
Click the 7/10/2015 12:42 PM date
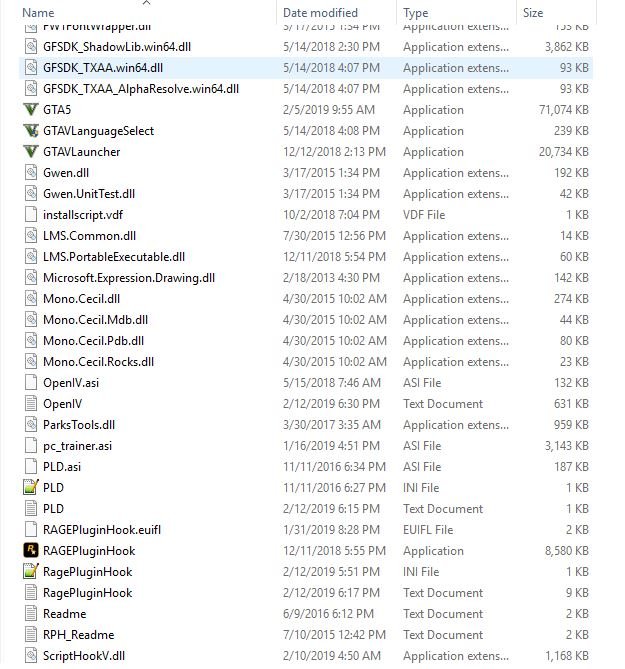click(334, 634)
